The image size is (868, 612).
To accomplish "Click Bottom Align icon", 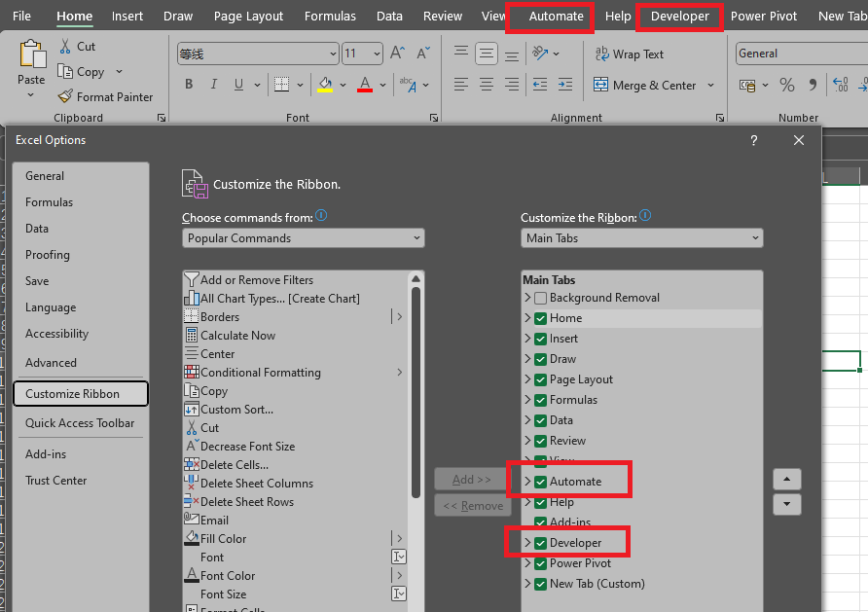I will pos(512,54).
